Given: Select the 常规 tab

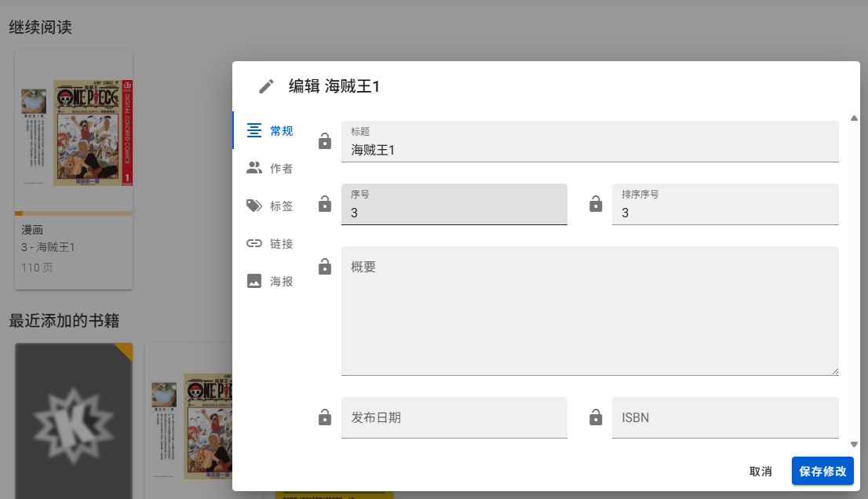Looking at the screenshot, I should coord(270,130).
